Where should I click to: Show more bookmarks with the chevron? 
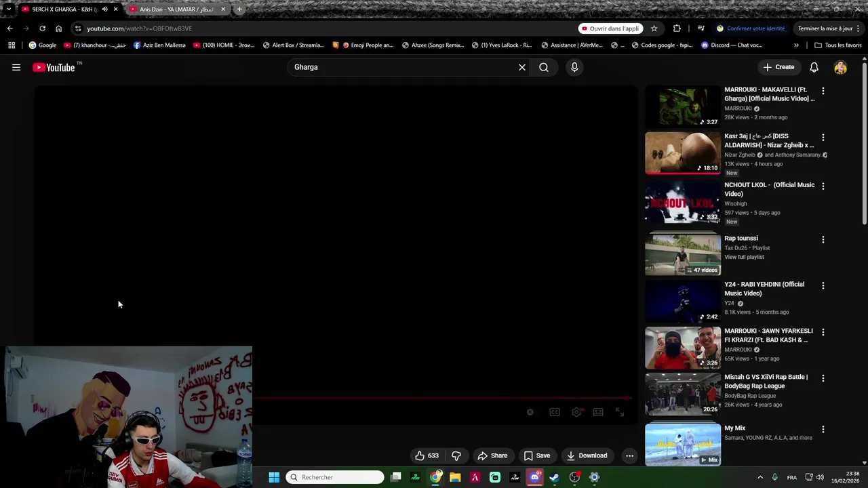(x=796, y=45)
